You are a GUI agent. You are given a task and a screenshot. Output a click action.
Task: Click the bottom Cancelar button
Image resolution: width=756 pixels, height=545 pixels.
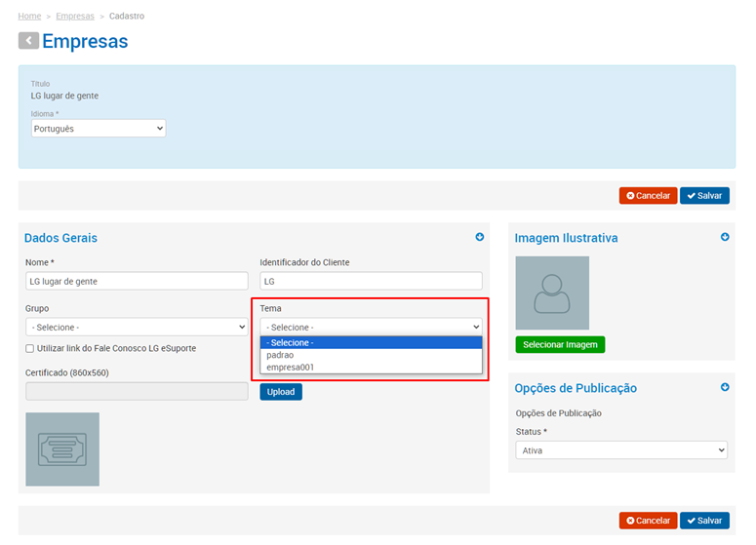[648, 521]
